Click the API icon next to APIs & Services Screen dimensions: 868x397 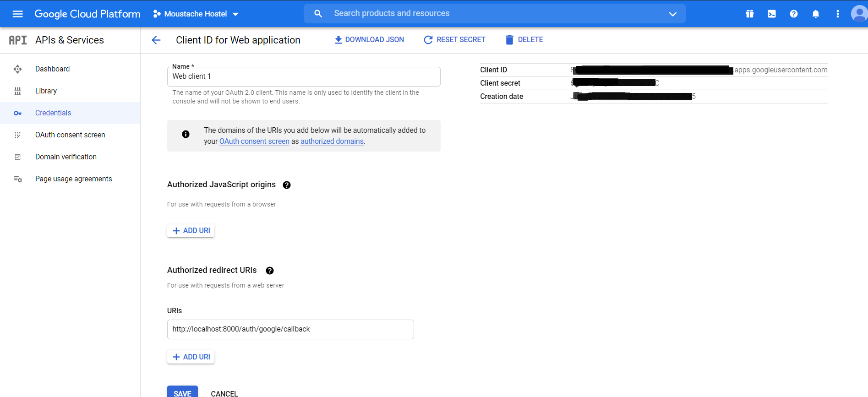point(18,40)
